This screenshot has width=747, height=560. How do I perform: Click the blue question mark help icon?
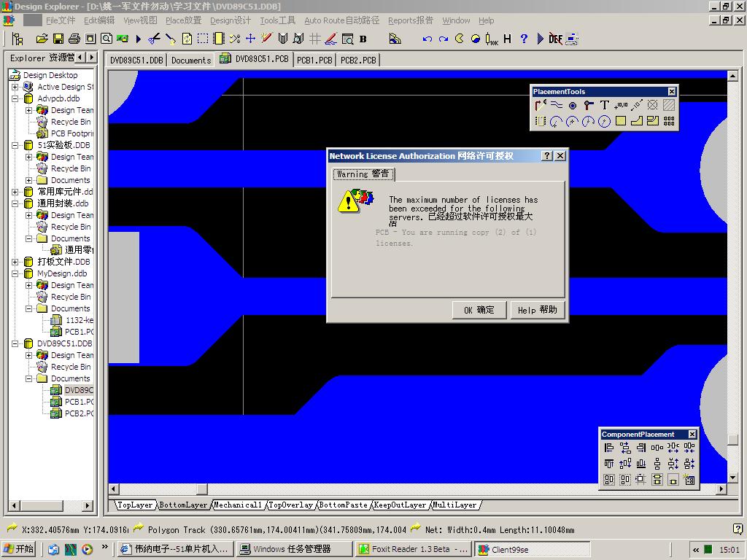coord(524,39)
